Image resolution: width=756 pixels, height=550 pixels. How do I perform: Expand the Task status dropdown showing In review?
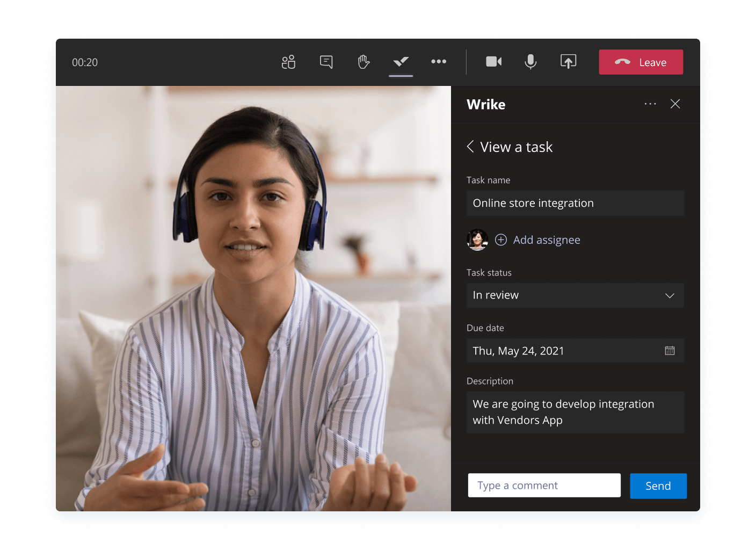click(575, 295)
